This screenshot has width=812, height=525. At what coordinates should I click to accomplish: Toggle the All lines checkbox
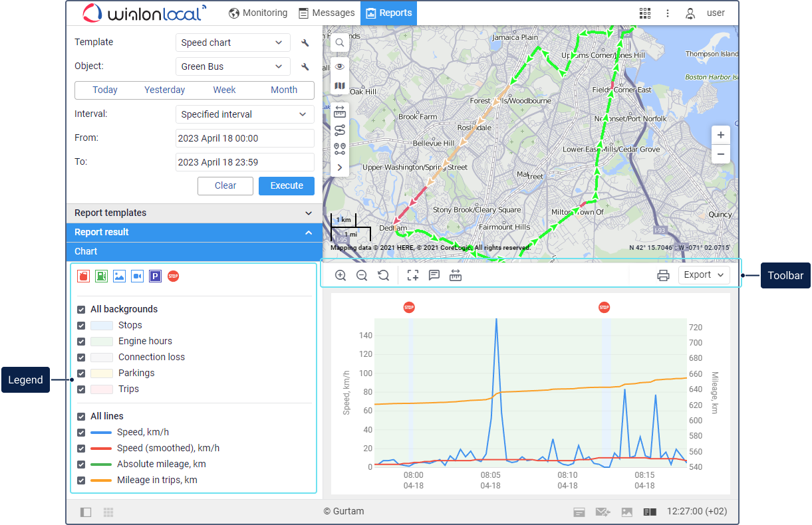pyautogui.click(x=81, y=417)
